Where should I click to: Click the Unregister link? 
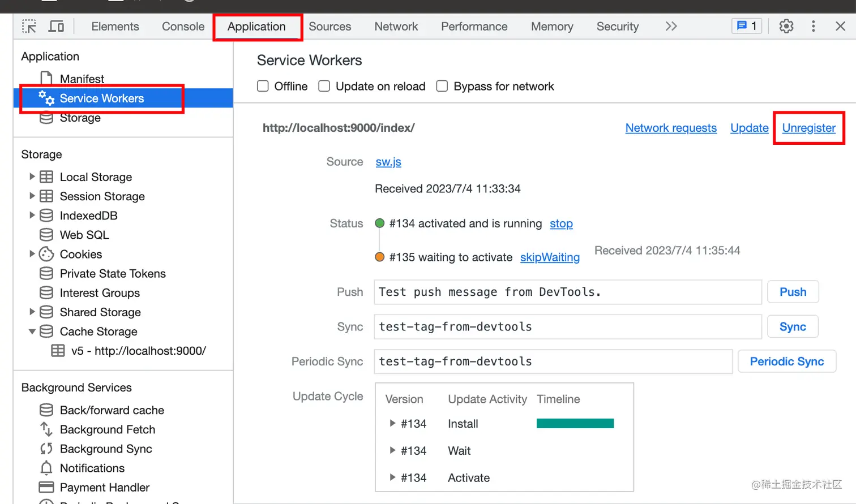pos(808,128)
